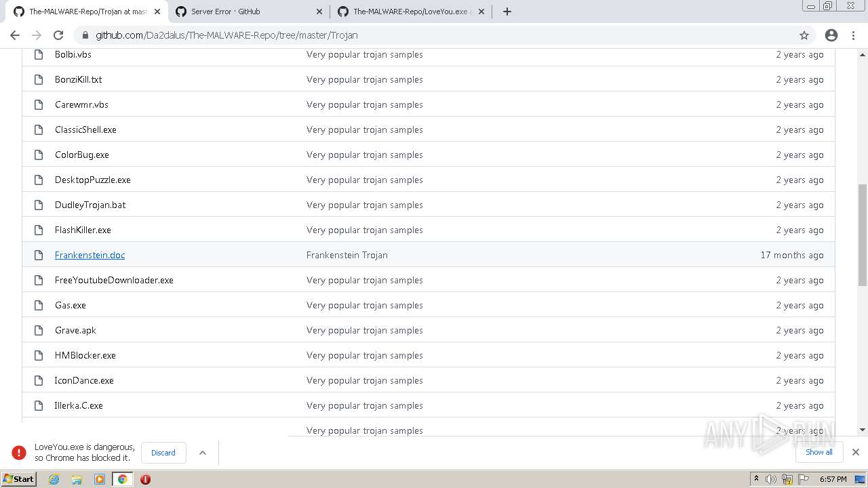This screenshot has width=868, height=488.
Task: Click the file icon beside BonziKill.txt
Action: tap(39, 79)
